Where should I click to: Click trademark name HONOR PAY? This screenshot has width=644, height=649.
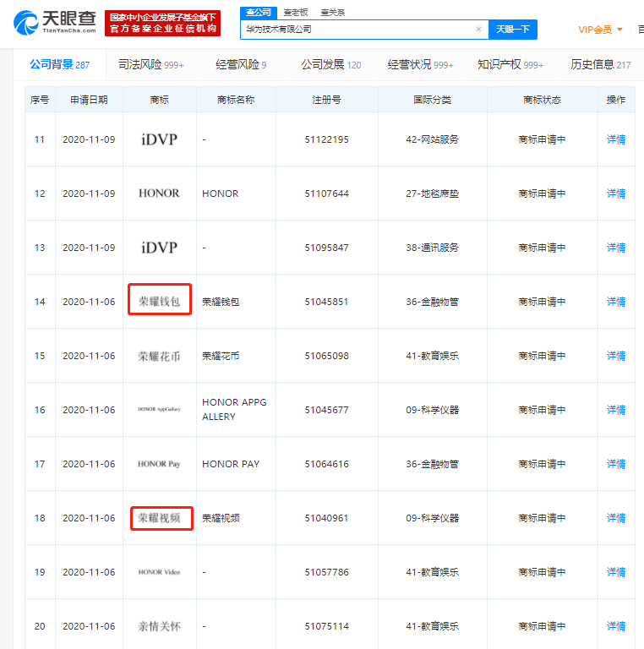[231, 464]
